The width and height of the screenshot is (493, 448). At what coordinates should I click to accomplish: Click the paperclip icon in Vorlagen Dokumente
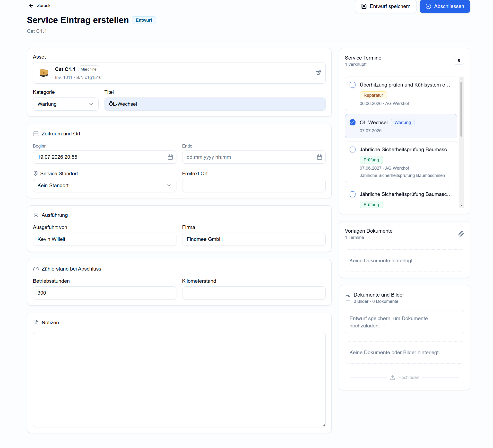coord(461,234)
